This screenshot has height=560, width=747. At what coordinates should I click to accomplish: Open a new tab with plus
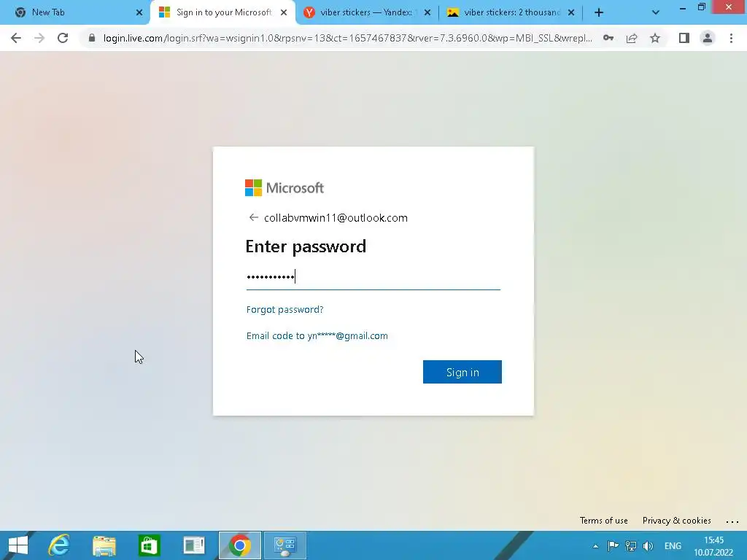[599, 13]
